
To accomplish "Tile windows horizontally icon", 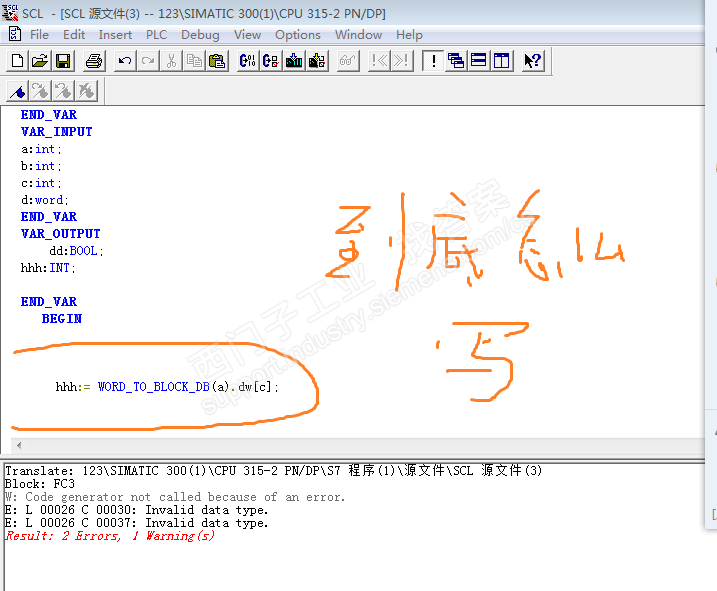I will [x=479, y=60].
